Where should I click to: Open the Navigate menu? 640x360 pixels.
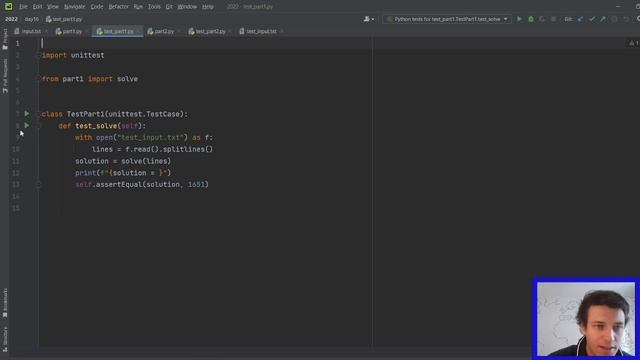coord(75,7)
